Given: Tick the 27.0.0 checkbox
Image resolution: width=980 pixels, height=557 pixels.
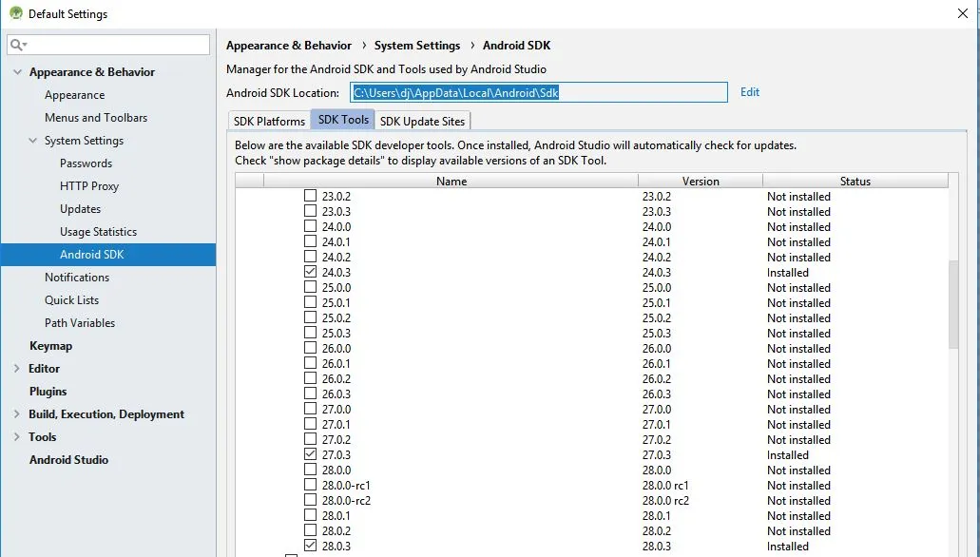Looking at the screenshot, I should (310, 409).
